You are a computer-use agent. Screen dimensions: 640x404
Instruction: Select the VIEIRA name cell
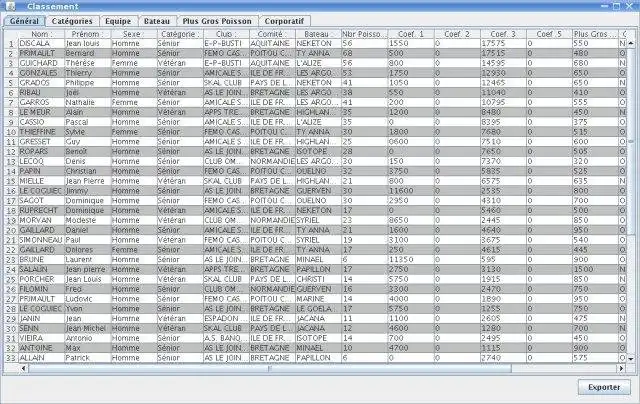point(41,338)
